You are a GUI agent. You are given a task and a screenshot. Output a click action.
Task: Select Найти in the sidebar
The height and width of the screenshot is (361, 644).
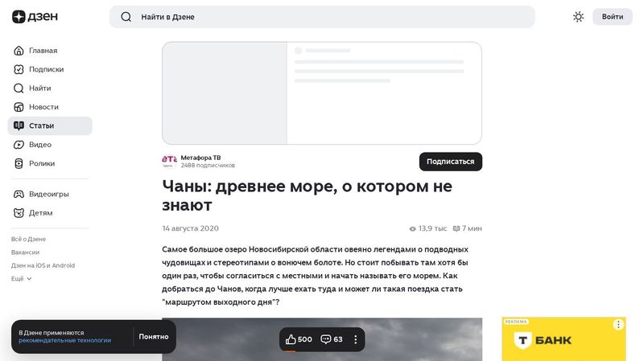[39, 88]
